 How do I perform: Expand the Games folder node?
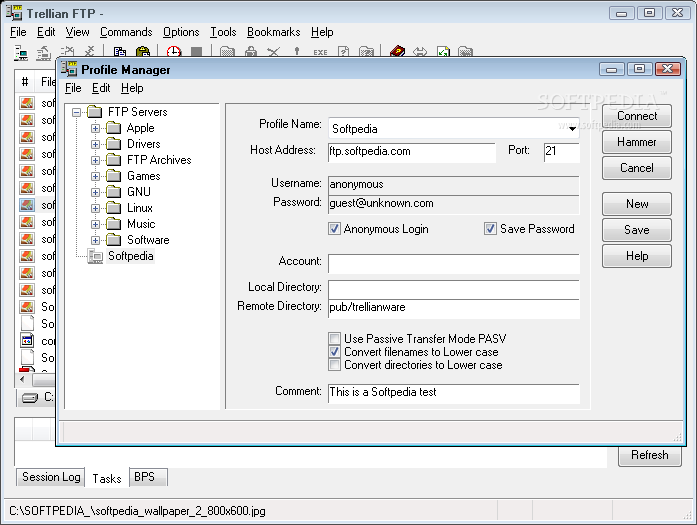(95, 176)
